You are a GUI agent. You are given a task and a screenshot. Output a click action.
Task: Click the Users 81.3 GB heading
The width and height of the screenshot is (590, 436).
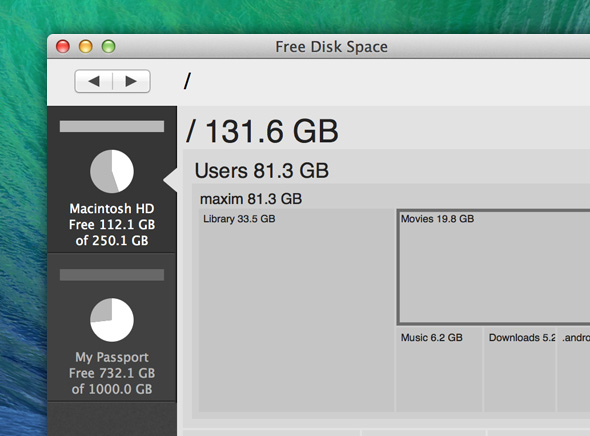click(x=262, y=170)
